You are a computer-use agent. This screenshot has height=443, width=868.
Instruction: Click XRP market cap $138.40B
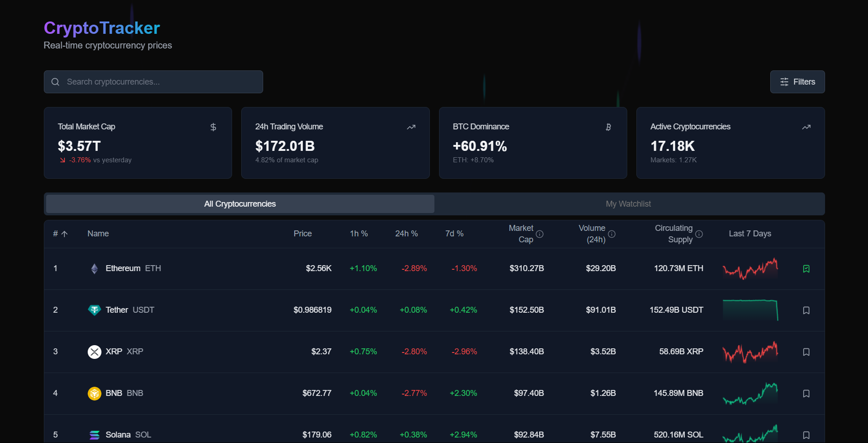[x=527, y=352]
